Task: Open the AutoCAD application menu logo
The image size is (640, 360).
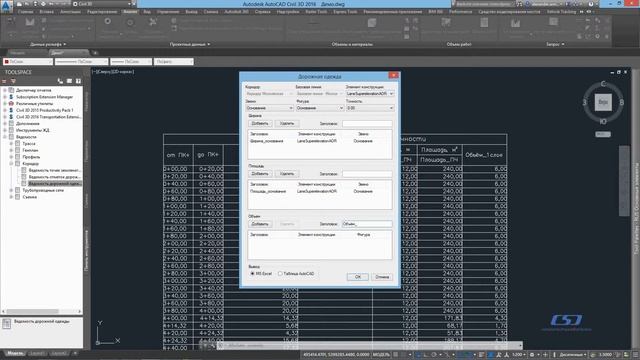Action: pos(6,7)
